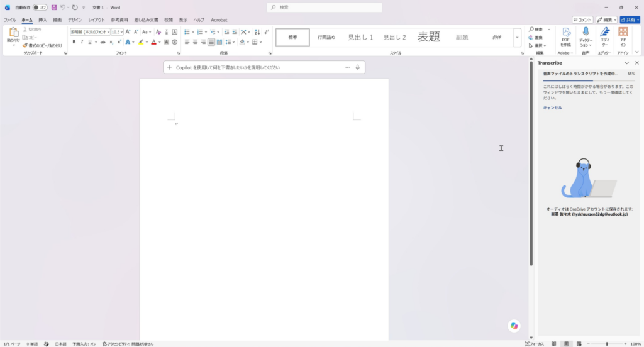Open the bullet list dropdown arrow
The height and width of the screenshot is (347, 644).
click(193, 32)
